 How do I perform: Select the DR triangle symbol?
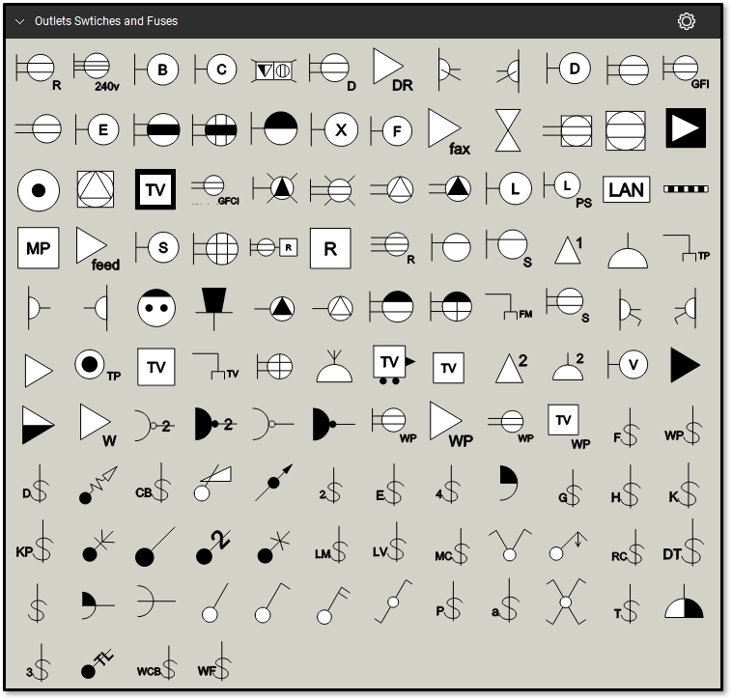coord(391,70)
